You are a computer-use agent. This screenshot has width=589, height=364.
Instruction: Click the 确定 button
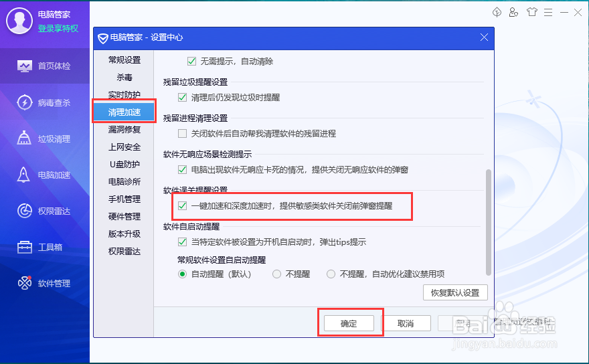[x=349, y=323]
